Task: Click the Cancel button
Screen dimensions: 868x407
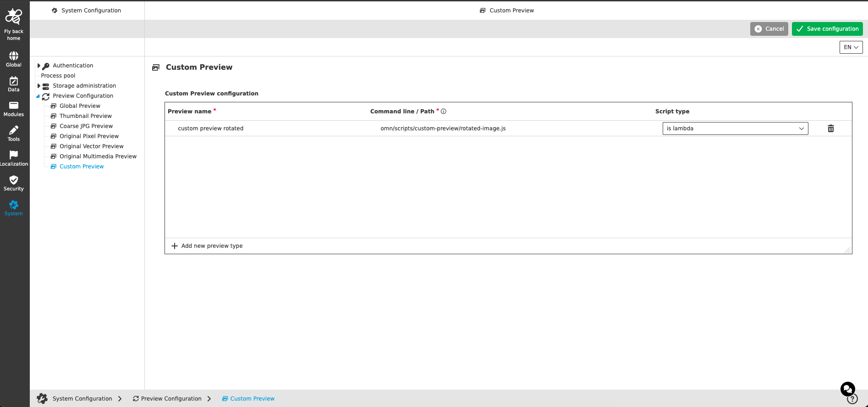Action: 769,29
